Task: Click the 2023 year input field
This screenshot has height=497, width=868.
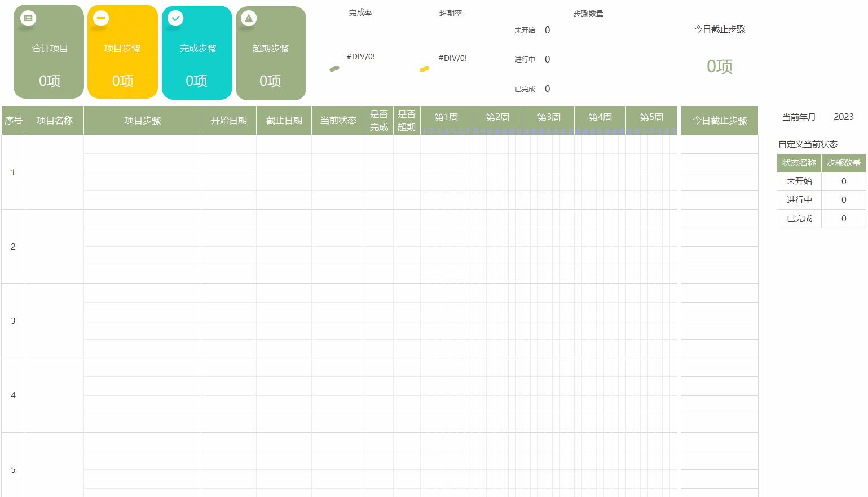Action: pyautogui.click(x=843, y=117)
